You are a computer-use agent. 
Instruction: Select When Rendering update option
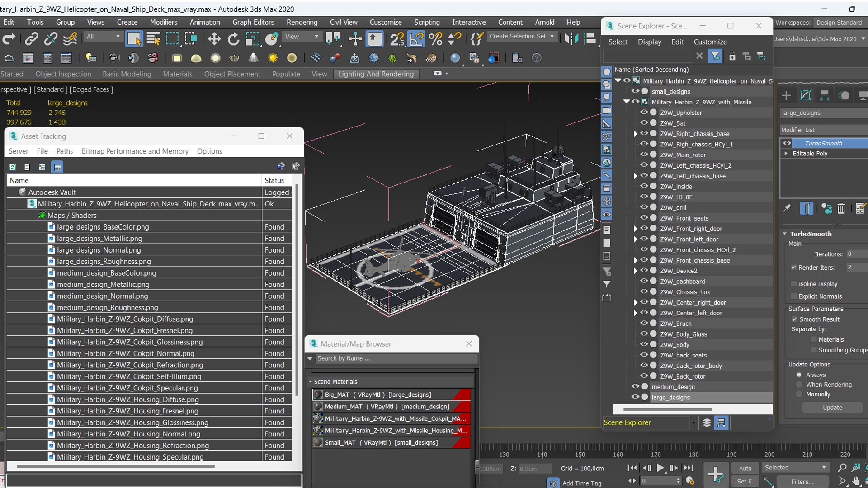click(799, 385)
